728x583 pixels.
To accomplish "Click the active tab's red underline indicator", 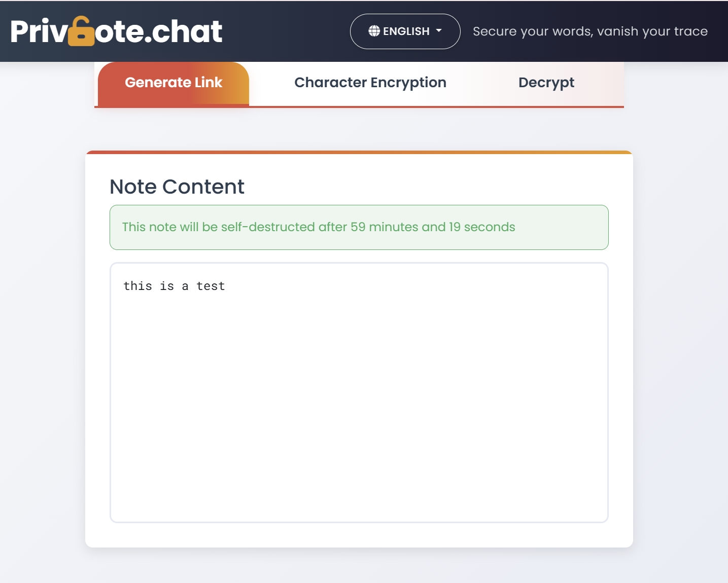I will tap(174, 106).
